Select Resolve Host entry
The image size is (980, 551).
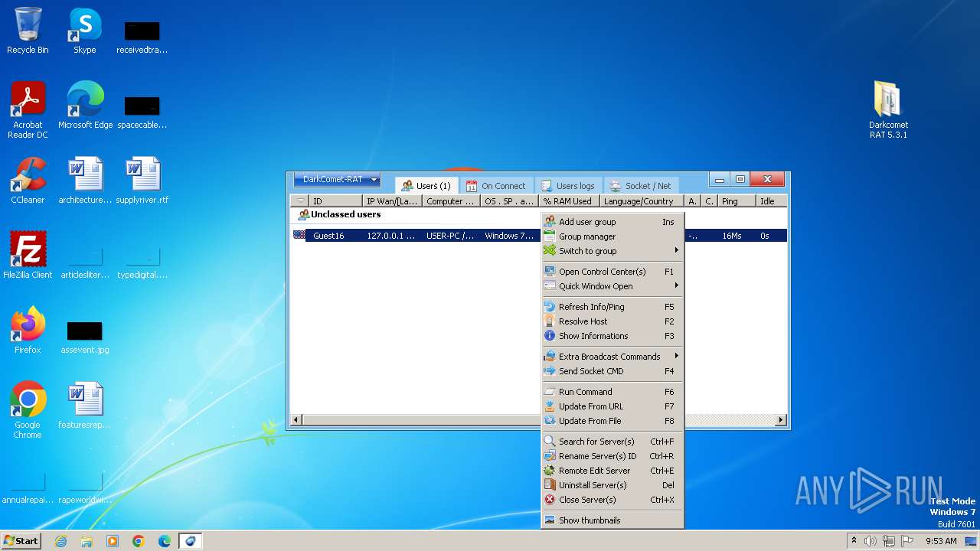tap(612, 321)
